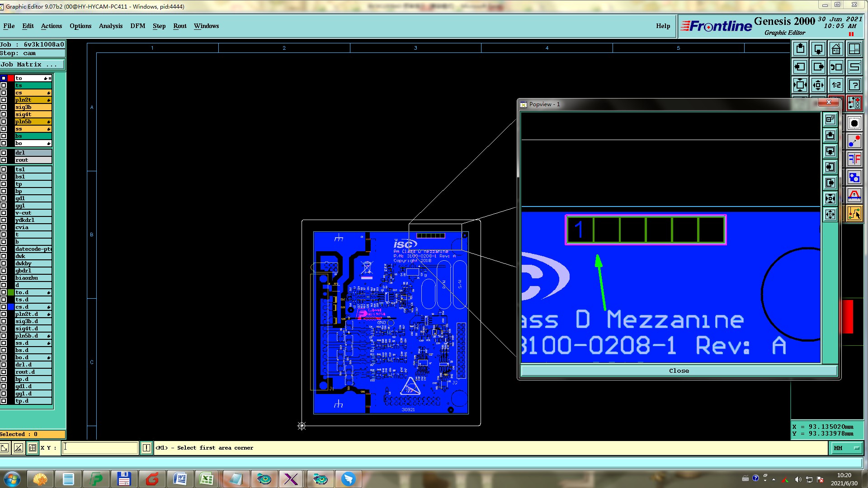The height and width of the screenshot is (488, 868).
Task: Open the DFM menu
Action: 138,26
